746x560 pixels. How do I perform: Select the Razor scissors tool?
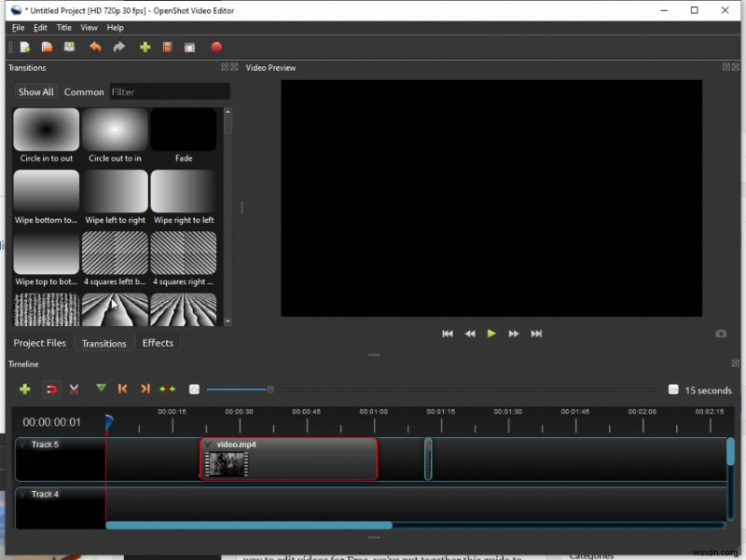(x=74, y=389)
